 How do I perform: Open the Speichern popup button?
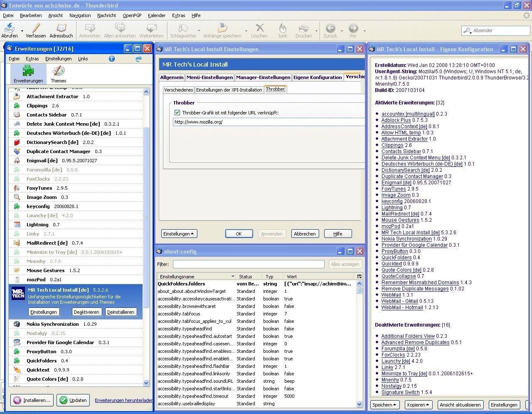[384, 404]
